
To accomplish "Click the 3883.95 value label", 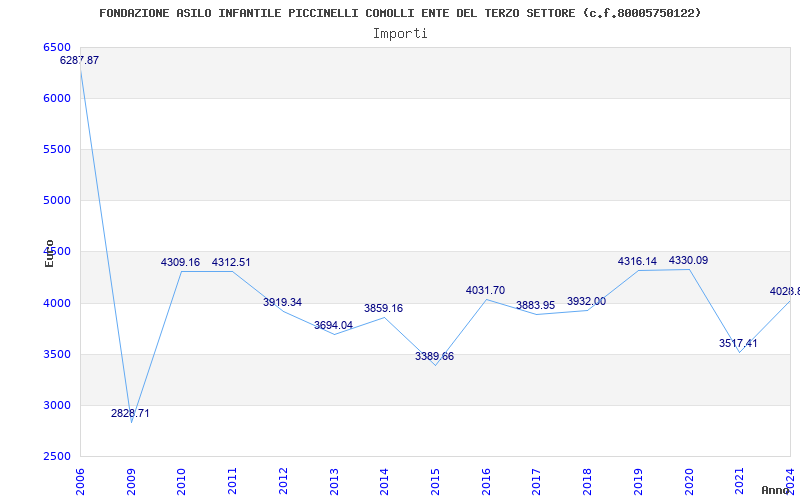I will click(536, 305).
